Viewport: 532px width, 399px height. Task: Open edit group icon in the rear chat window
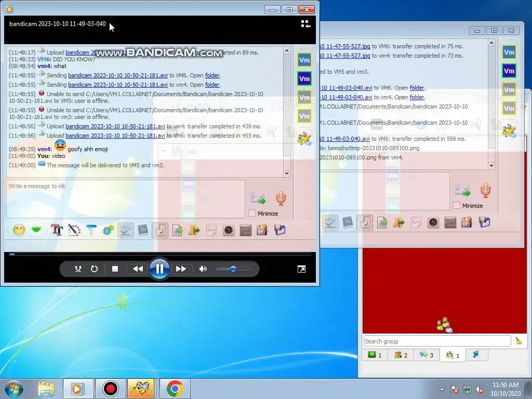(509, 130)
